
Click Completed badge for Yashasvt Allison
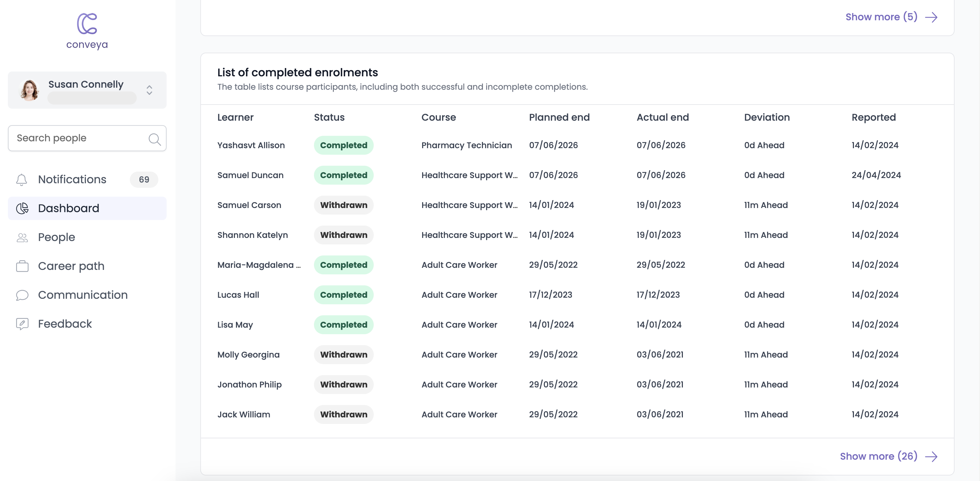[343, 145]
